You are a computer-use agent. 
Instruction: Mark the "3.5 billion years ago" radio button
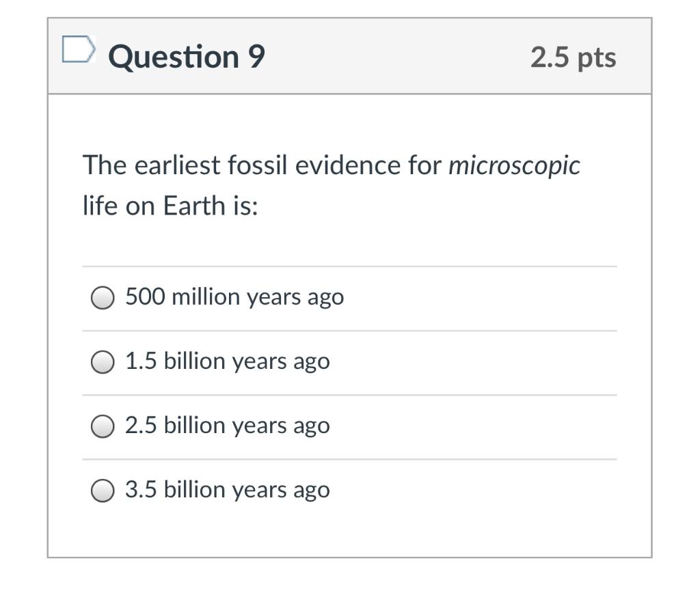point(103,490)
